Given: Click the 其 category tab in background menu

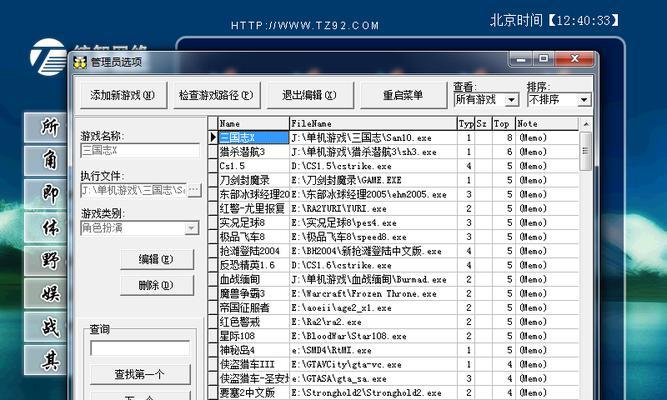Looking at the screenshot, I should click(x=46, y=360).
